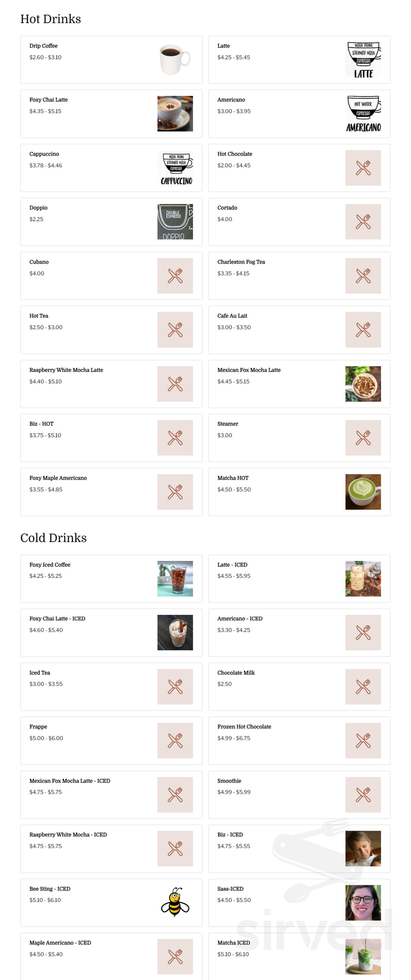Viewport: 411px width, 980px height.
Task: Click the green Matcha HOT latte photo
Action: pyautogui.click(x=364, y=492)
